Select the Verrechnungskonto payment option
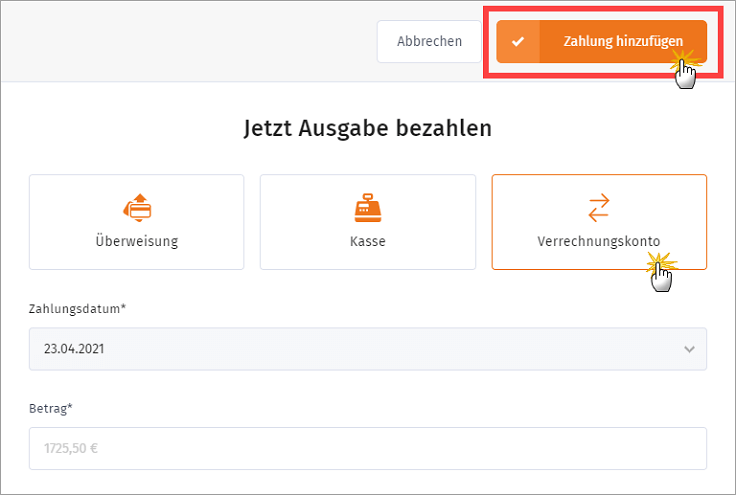This screenshot has height=495, width=736. click(599, 222)
